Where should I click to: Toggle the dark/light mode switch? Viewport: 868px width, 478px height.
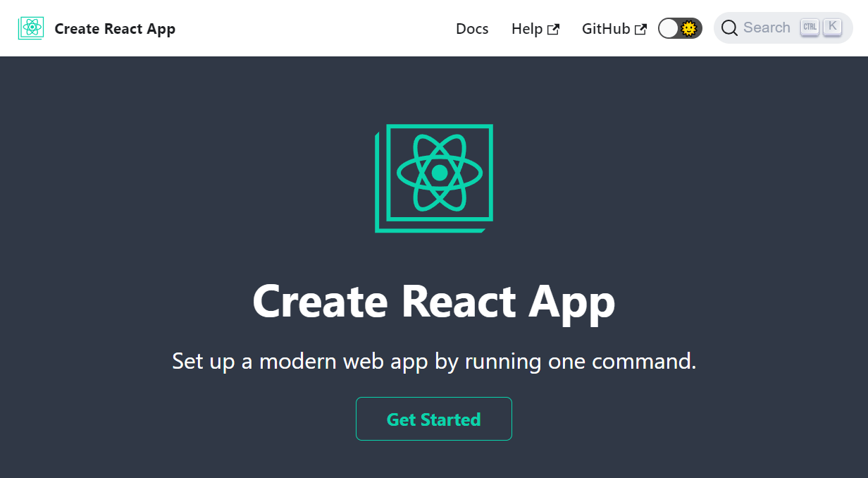pos(680,28)
